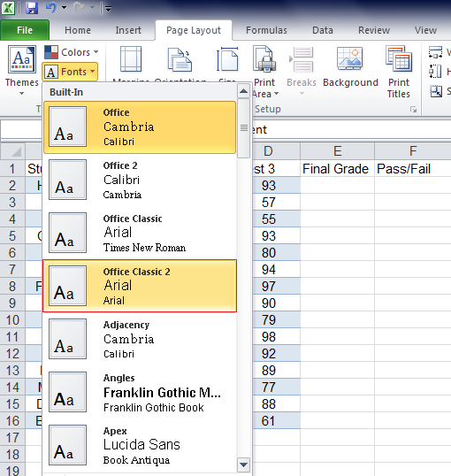Select empty cell E2 under Final Grade
Viewport: 451px width, 476px height.
[x=337, y=185]
